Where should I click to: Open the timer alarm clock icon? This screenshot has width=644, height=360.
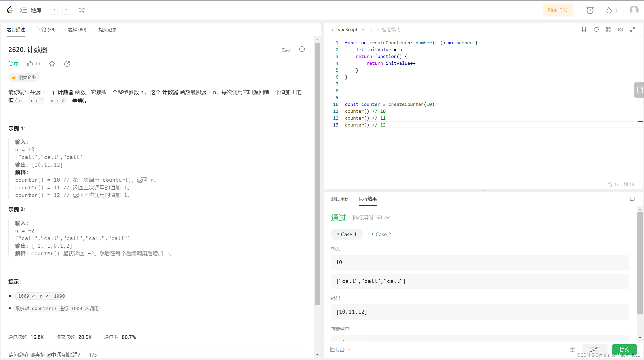(x=590, y=10)
